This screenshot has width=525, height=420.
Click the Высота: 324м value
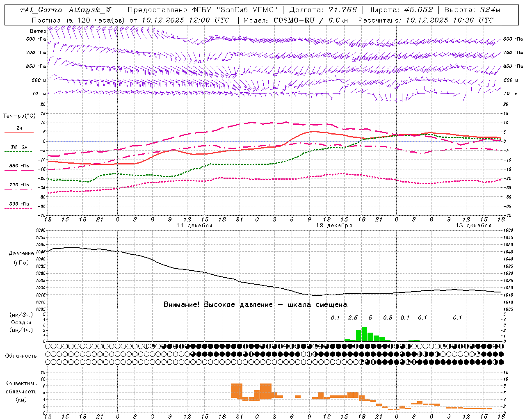coord(472,10)
